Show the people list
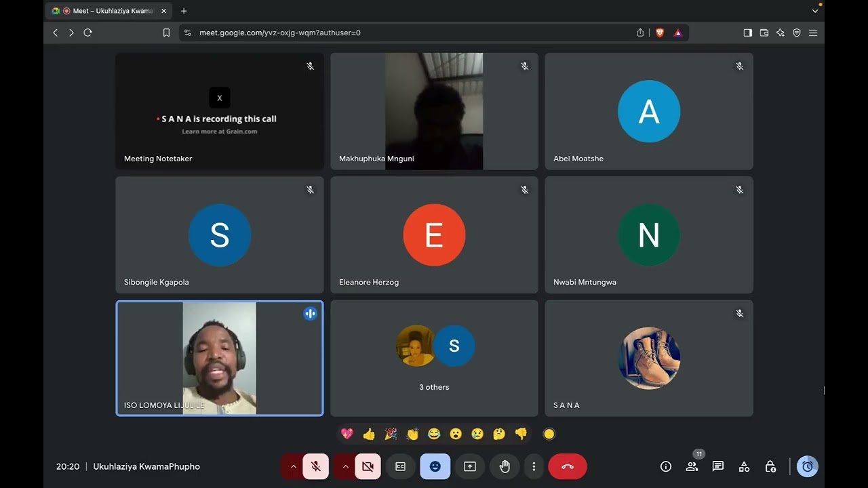The image size is (868, 488). tap(692, 466)
